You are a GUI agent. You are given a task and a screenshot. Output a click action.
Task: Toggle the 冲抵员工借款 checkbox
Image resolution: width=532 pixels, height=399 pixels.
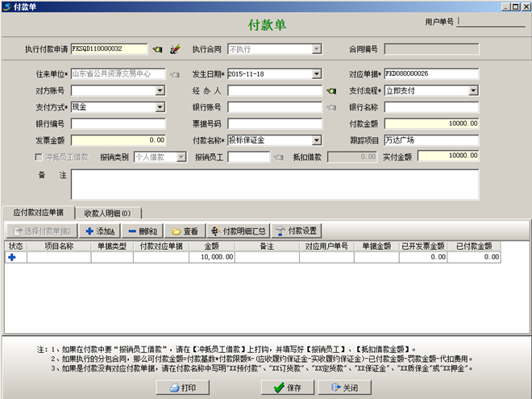coord(15,156)
